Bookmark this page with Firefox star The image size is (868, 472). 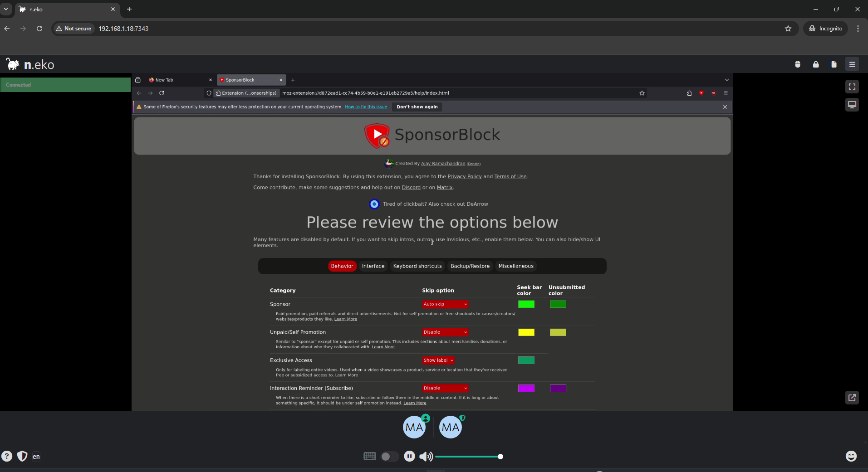(642, 93)
